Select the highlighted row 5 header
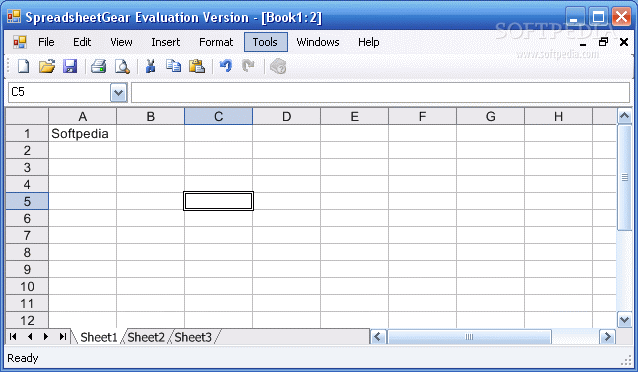The height and width of the screenshot is (372, 638). pos(27,201)
